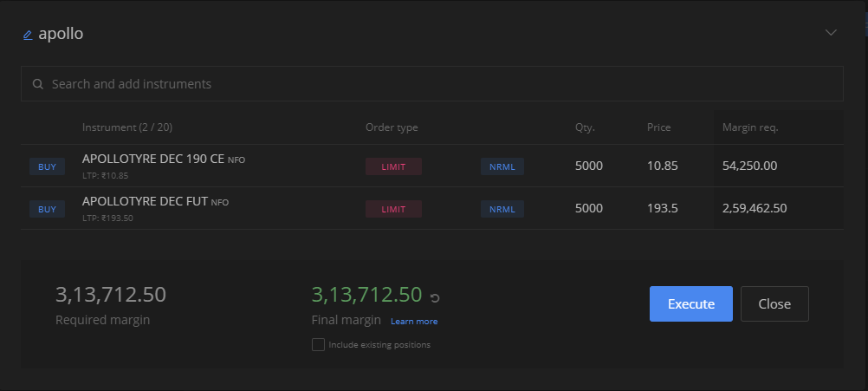Screen dimensions: 868x391
Task: Toggle BUY on APOLLOTYRE DEC 190 CE row
Action: pos(47,166)
